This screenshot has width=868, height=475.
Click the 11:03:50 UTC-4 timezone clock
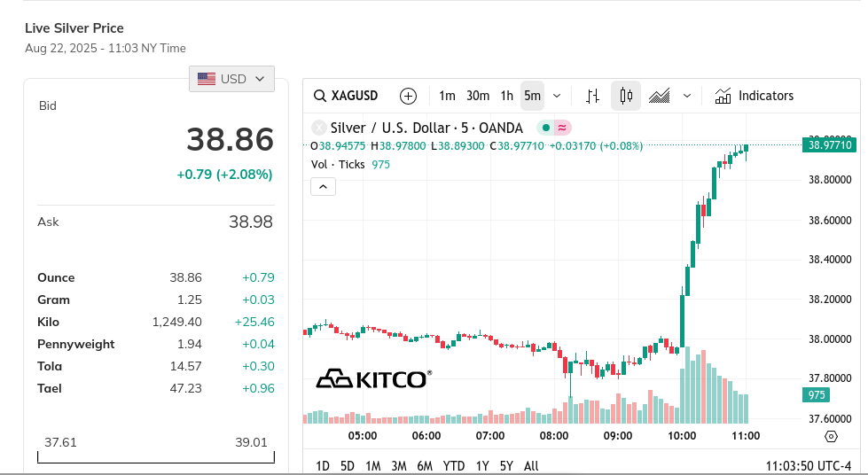[x=809, y=466]
